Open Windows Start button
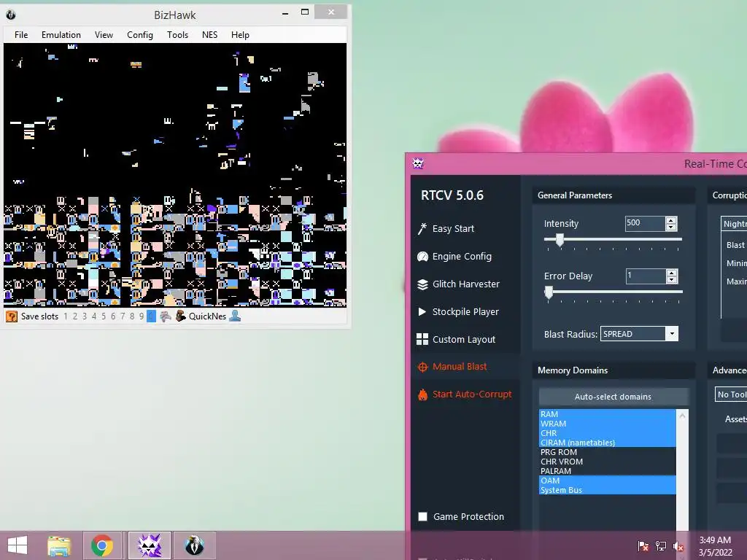 point(18,545)
